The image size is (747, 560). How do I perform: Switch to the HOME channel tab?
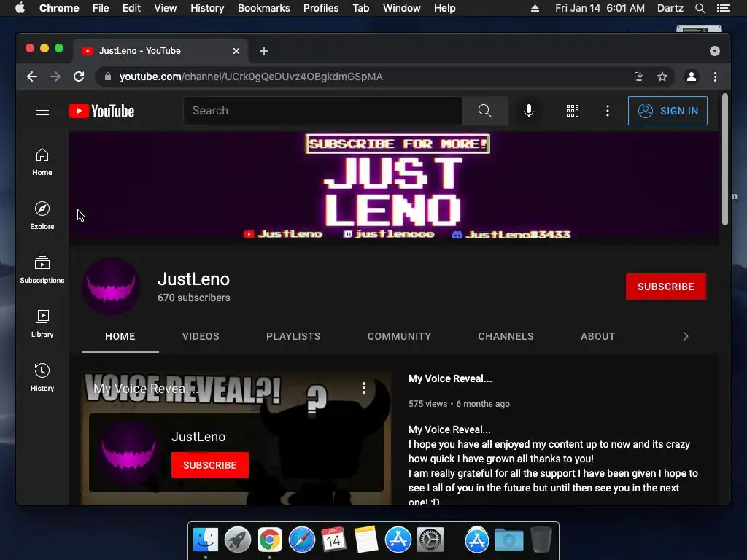pyautogui.click(x=120, y=336)
